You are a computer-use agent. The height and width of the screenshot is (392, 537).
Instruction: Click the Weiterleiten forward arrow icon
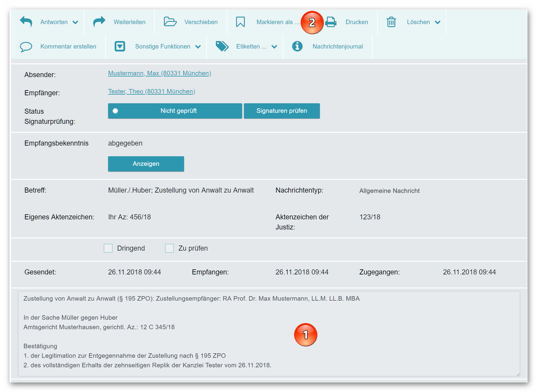(x=99, y=22)
